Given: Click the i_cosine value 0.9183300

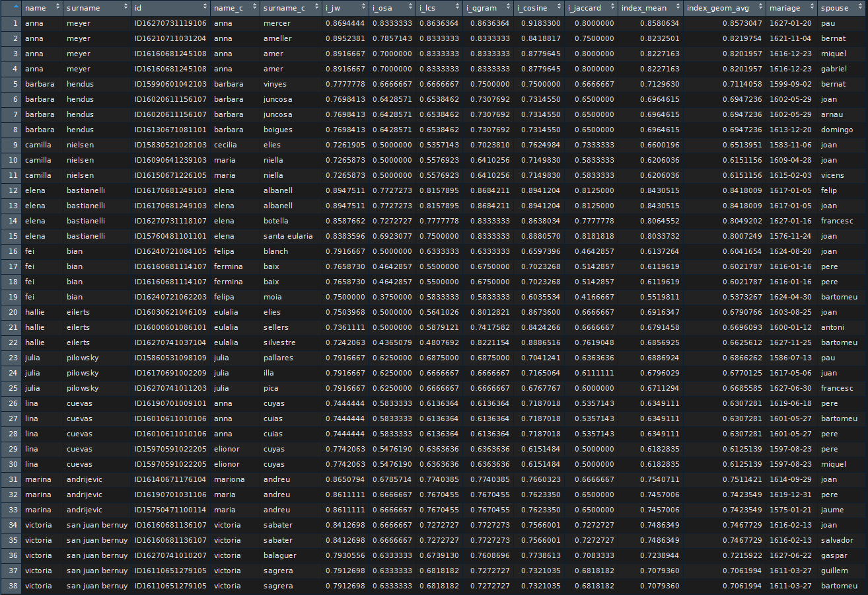Looking at the screenshot, I should tap(540, 23).
